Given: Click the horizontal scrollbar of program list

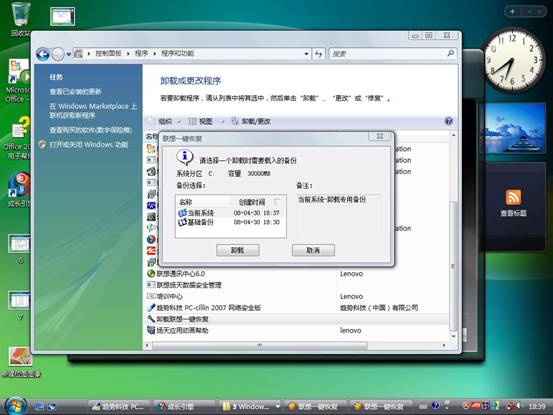Looking at the screenshot, I should [260, 346].
